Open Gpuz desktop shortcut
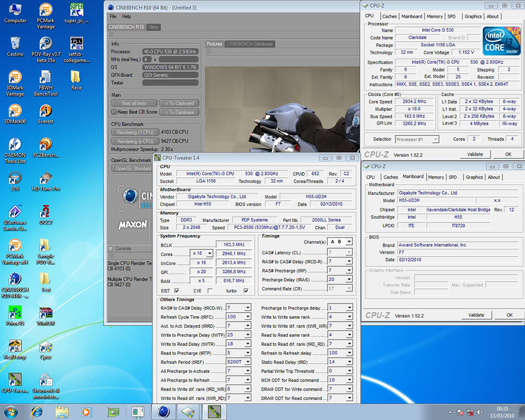Viewport: 525px width, 420px height. [x=46, y=349]
